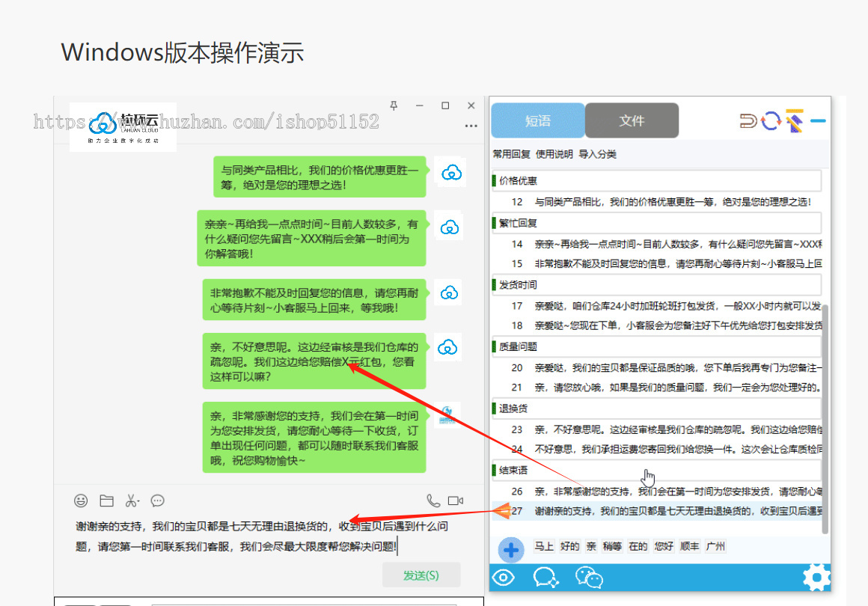The height and width of the screenshot is (606, 868).
Task: Insert quick word 好的
Action: pyautogui.click(x=569, y=546)
